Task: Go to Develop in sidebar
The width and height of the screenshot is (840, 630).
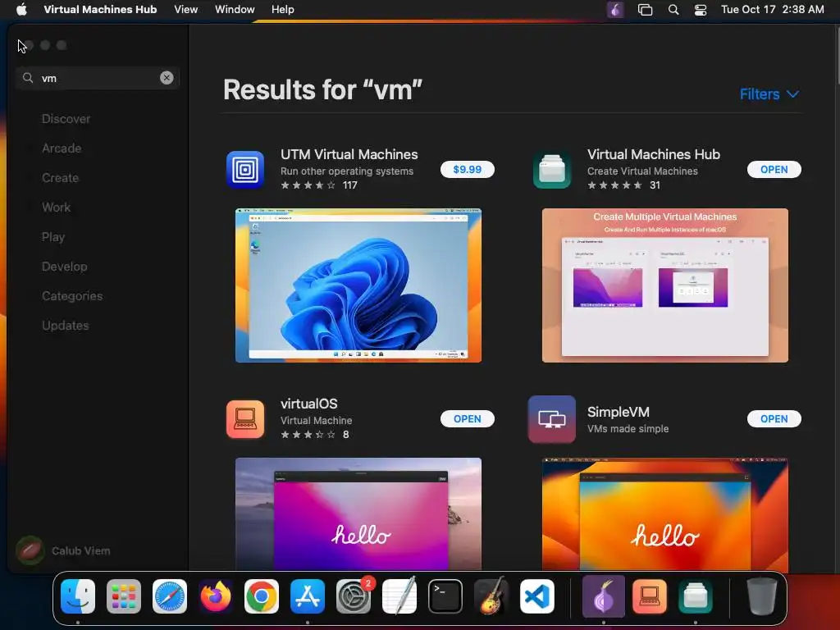Action: 64,267
